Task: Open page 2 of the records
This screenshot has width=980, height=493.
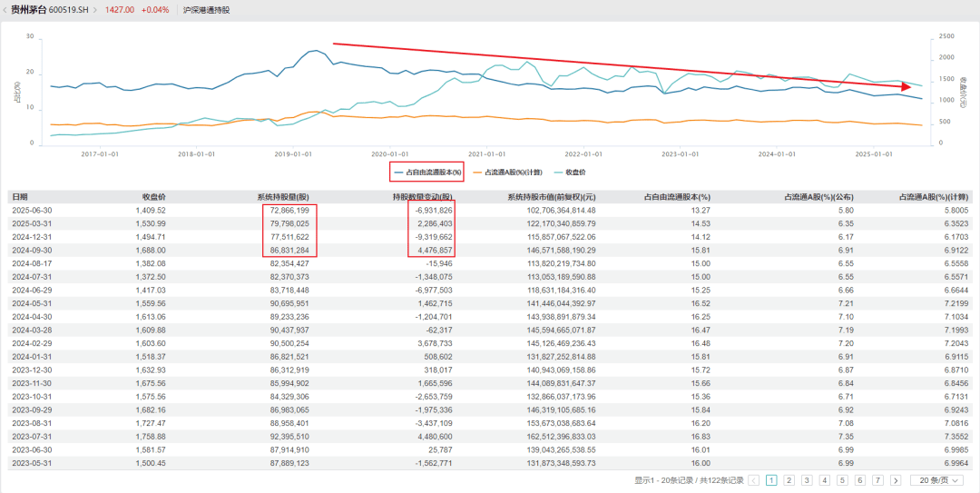Action: pyautogui.click(x=789, y=480)
